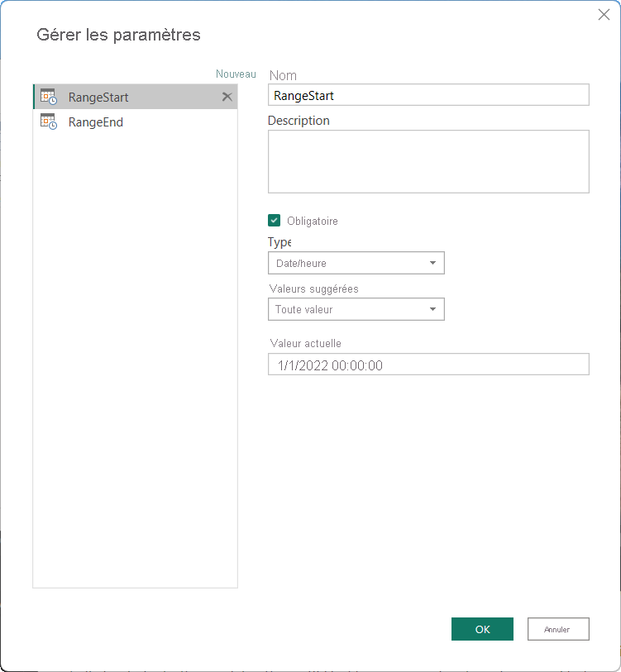Click the Valeur actuelle field showing 1/1/2022

(428, 365)
